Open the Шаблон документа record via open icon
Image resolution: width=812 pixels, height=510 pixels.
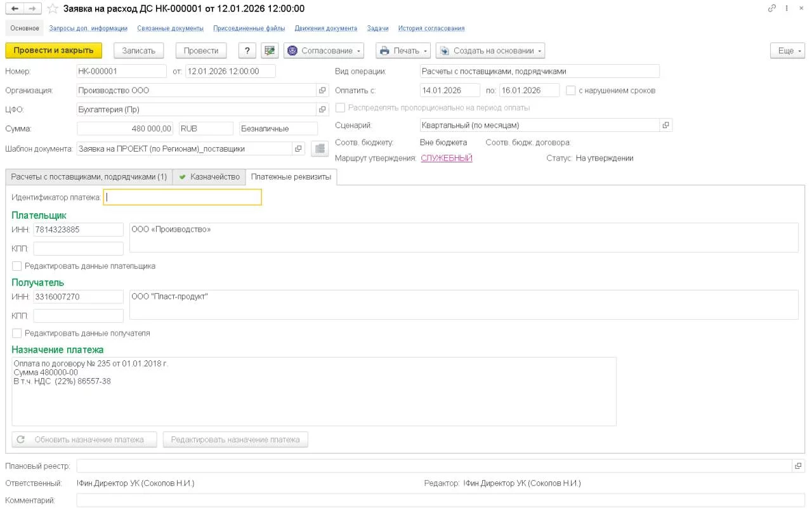(x=299, y=149)
